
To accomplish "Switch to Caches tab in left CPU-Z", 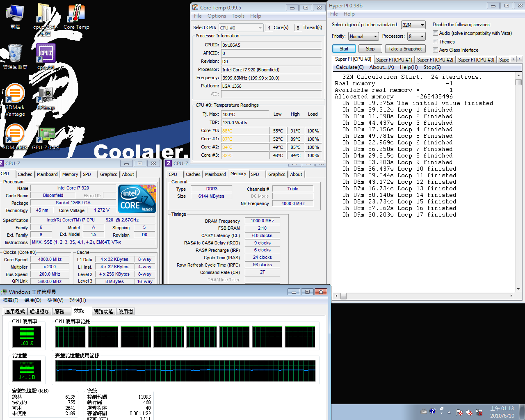I will pos(25,174).
